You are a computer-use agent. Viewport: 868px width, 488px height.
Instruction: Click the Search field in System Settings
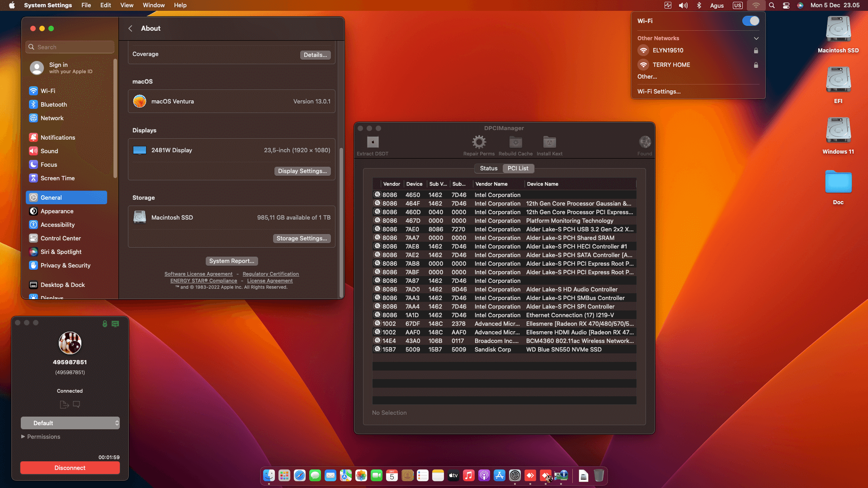(70, 47)
